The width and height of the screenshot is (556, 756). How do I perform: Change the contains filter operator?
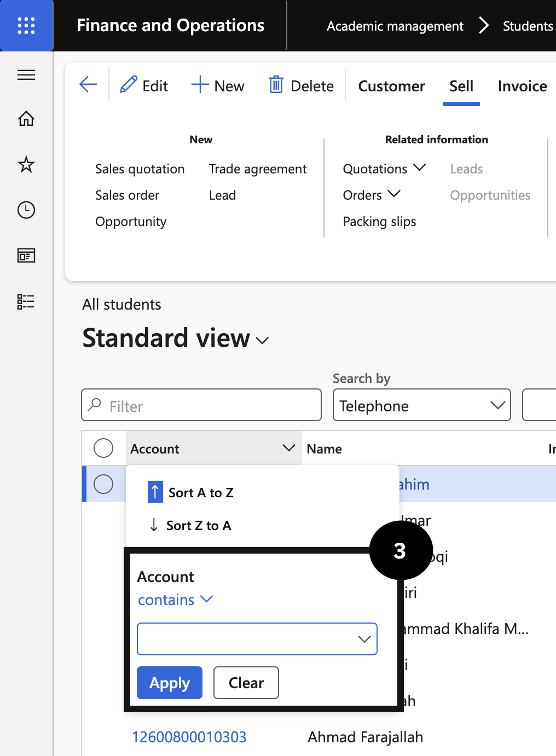[x=175, y=600]
